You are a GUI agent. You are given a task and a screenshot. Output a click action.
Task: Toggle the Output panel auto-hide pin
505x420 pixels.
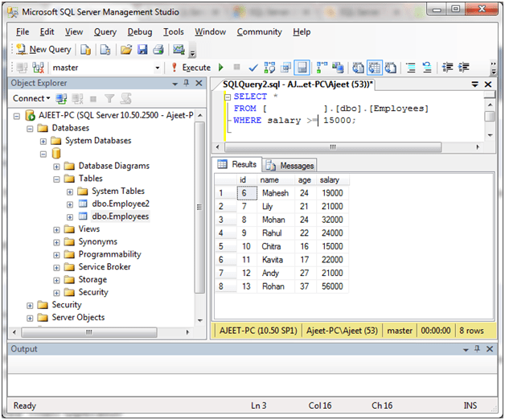(478, 348)
